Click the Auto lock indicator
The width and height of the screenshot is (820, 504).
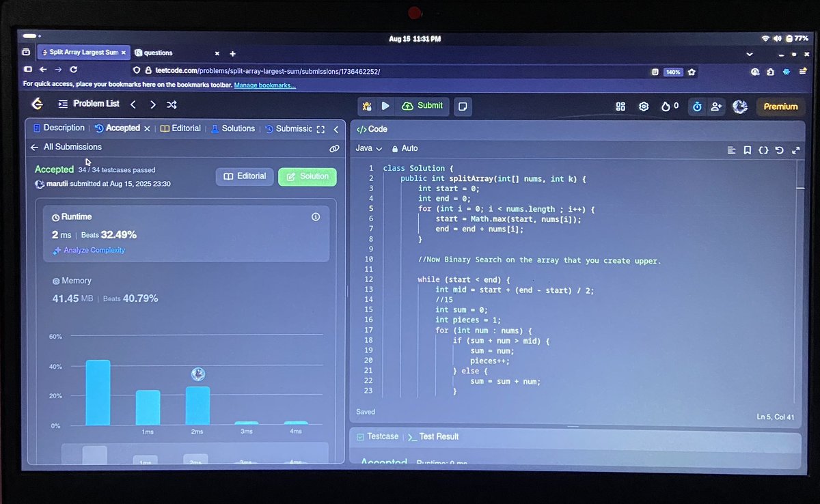click(405, 148)
